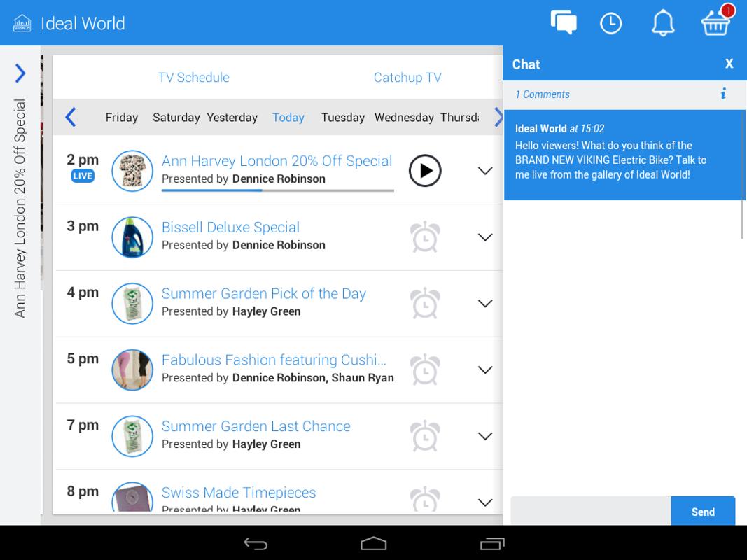Go to later days with right arrow
The image size is (747, 560).
pos(498,117)
